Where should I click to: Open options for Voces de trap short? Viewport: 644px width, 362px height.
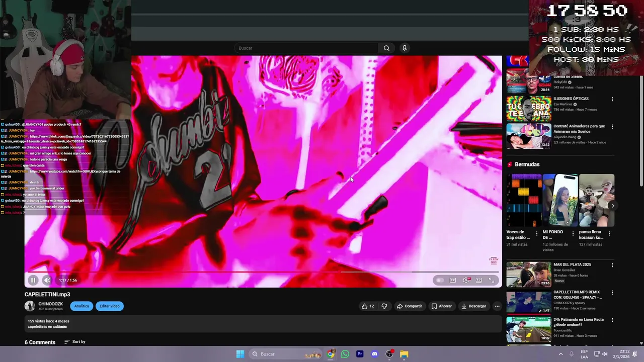[536, 234]
